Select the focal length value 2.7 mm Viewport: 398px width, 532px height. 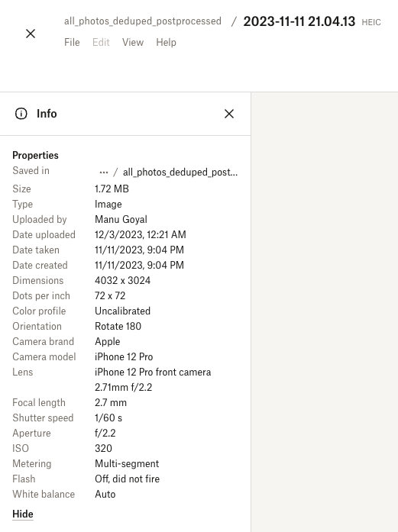111,402
